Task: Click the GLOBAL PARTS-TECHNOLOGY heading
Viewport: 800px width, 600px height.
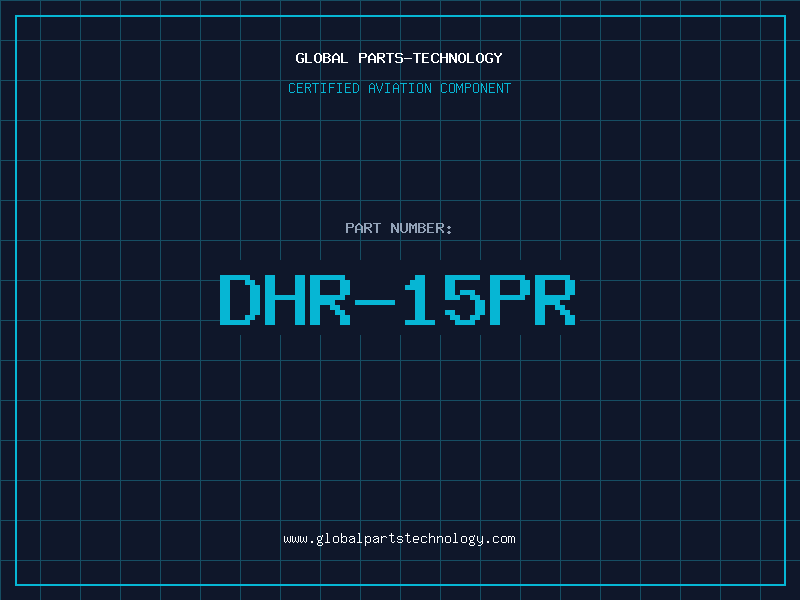Action: (399, 58)
